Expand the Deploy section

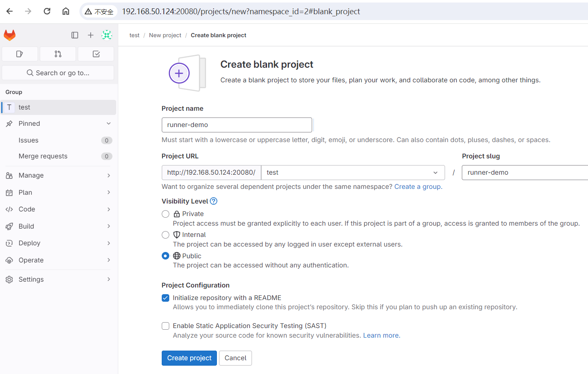pyautogui.click(x=58, y=243)
